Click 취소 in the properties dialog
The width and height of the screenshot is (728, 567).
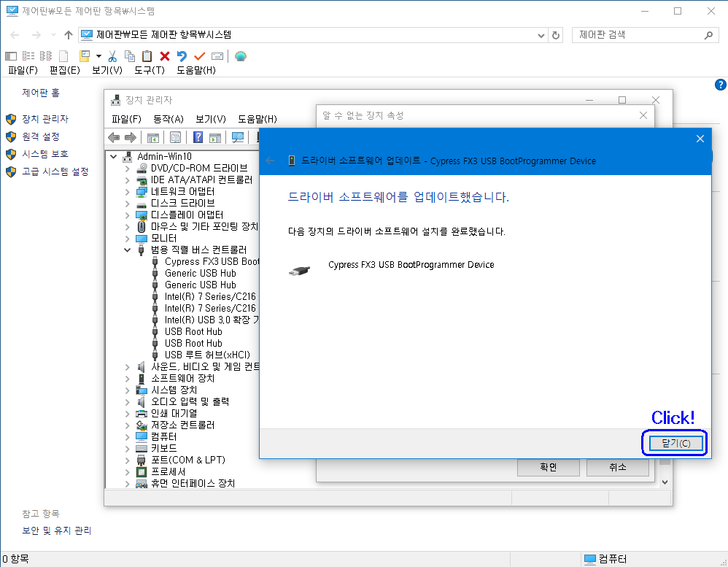tap(618, 467)
